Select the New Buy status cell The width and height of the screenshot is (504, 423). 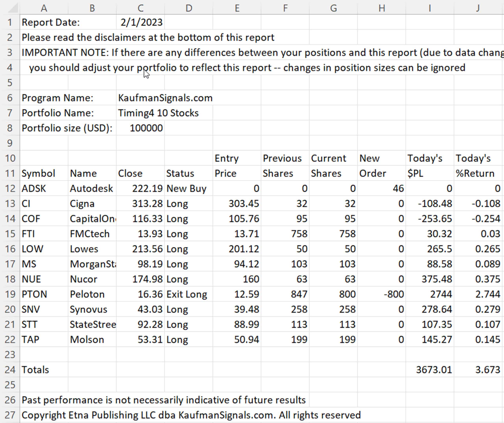point(186,188)
